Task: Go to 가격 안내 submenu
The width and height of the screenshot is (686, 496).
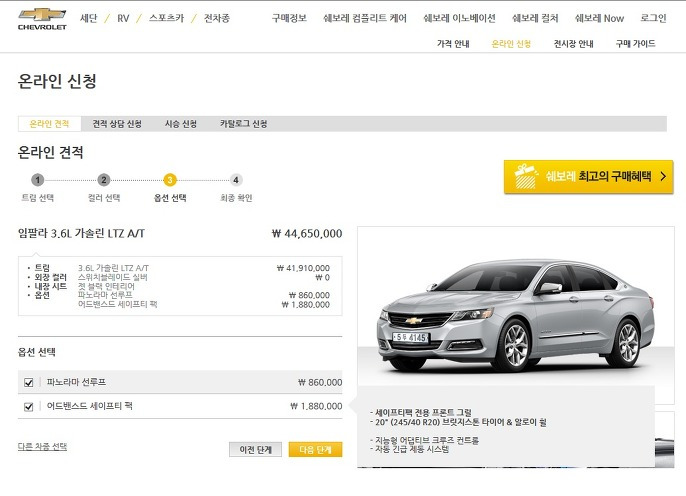Action: [453, 44]
